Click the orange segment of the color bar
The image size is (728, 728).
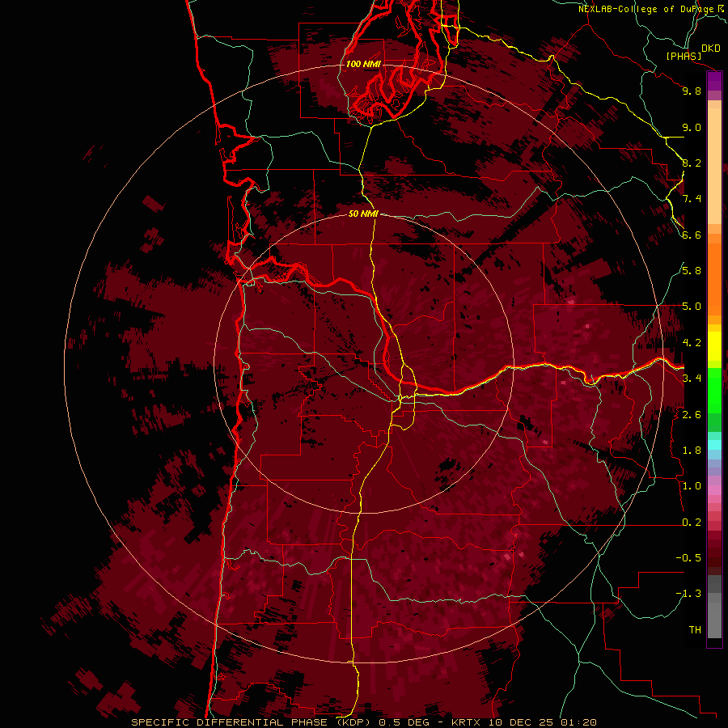tap(714, 278)
